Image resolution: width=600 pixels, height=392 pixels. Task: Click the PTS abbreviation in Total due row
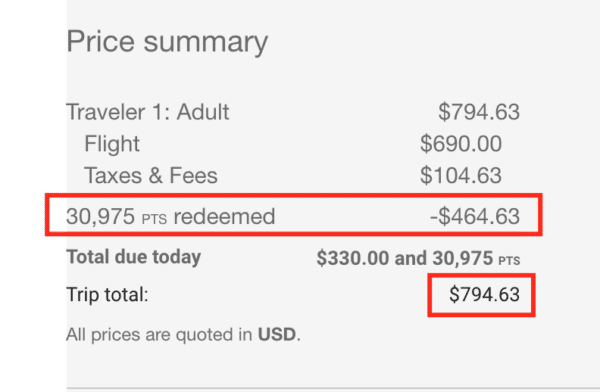509,261
